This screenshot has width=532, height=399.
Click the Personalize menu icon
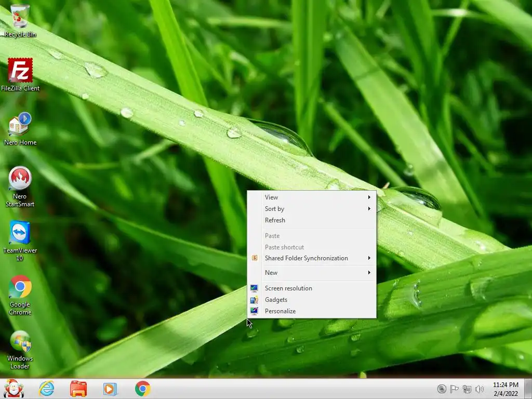pyautogui.click(x=254, y=311)
